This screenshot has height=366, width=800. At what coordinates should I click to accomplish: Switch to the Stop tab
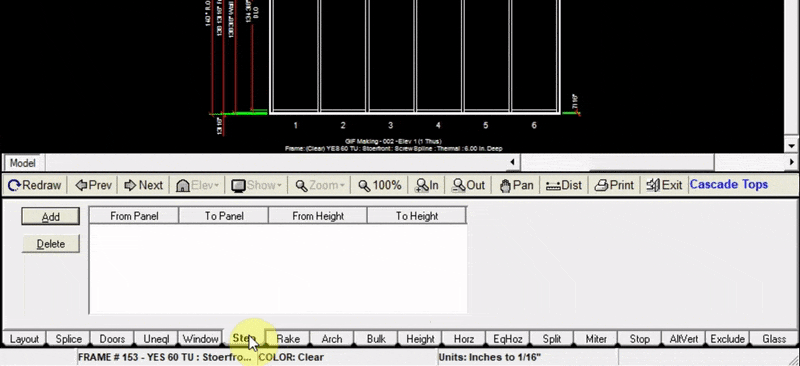pos(639,339)
